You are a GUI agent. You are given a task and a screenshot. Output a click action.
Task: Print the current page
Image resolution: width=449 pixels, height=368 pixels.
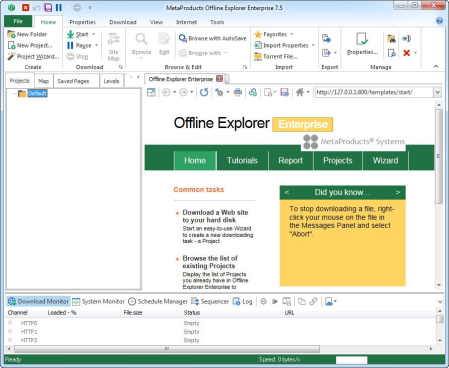point(238,92)
